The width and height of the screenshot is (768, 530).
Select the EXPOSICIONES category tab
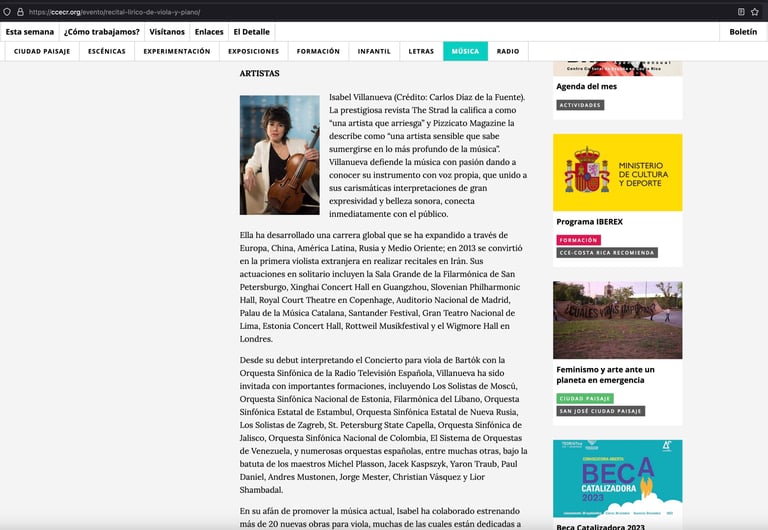(x=254, y=51)
